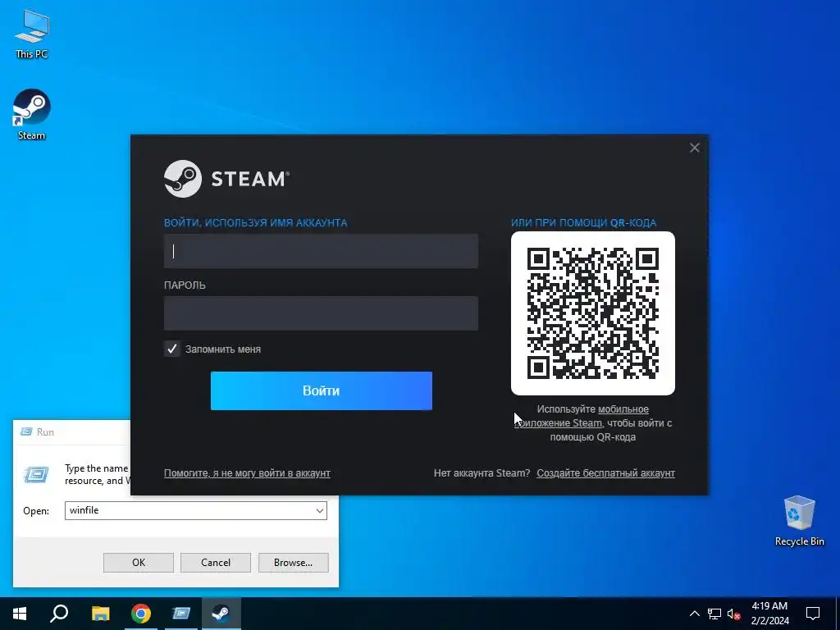Open the Windows Start menu
Image resolution: width=840 pixels, height=630 pixels.
[20, 614]
